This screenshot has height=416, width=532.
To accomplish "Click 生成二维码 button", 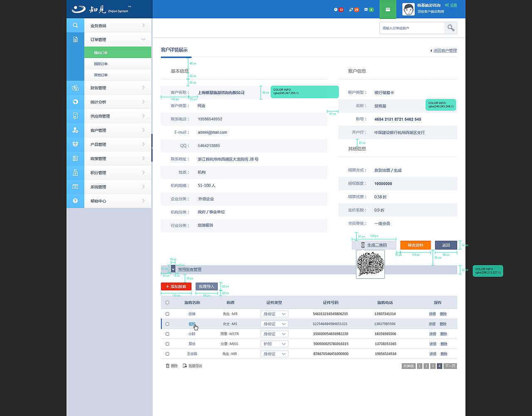I will 374,245.
